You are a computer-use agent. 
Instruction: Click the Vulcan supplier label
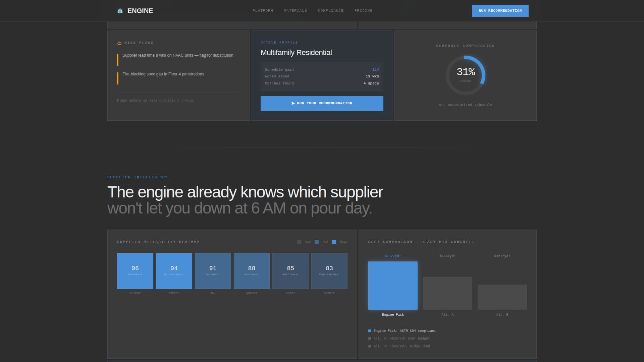(135, 293)
